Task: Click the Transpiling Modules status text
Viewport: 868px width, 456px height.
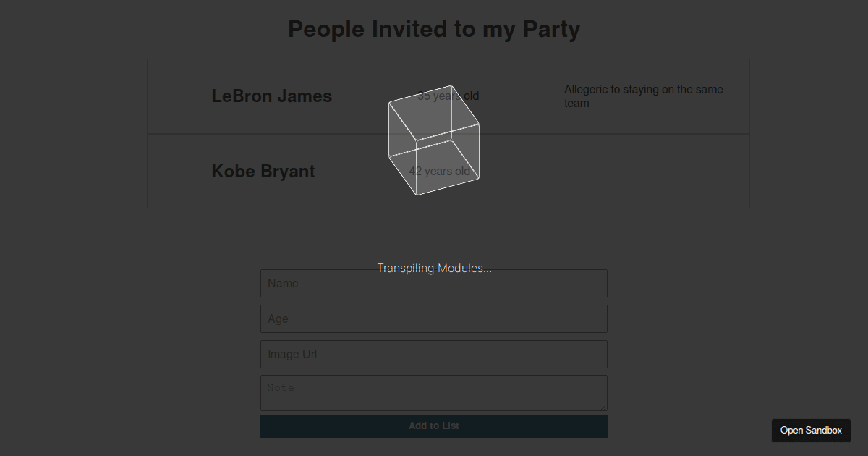Action: (x=434, y=269)
